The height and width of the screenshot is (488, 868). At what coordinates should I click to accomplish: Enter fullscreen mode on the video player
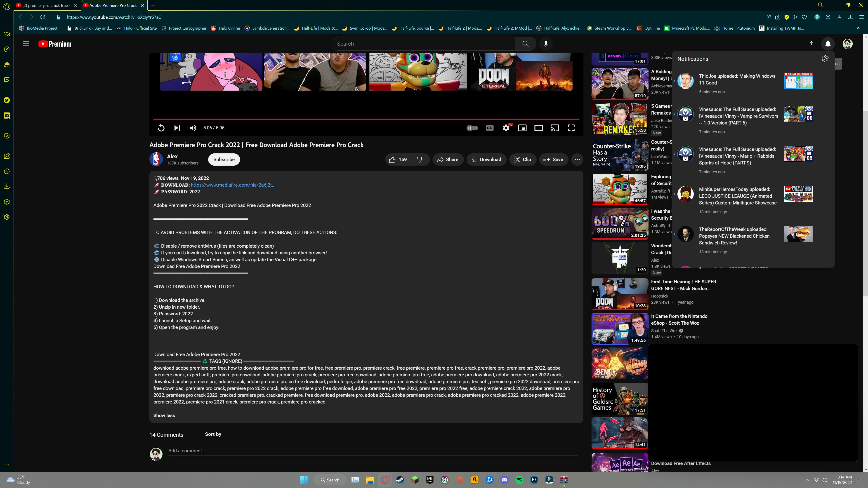[571, 128]
